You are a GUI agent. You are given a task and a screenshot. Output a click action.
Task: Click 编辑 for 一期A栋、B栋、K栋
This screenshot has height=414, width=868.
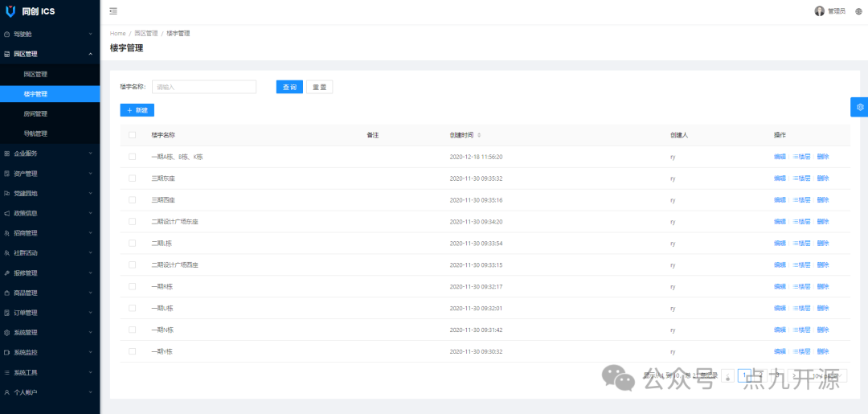780,157
